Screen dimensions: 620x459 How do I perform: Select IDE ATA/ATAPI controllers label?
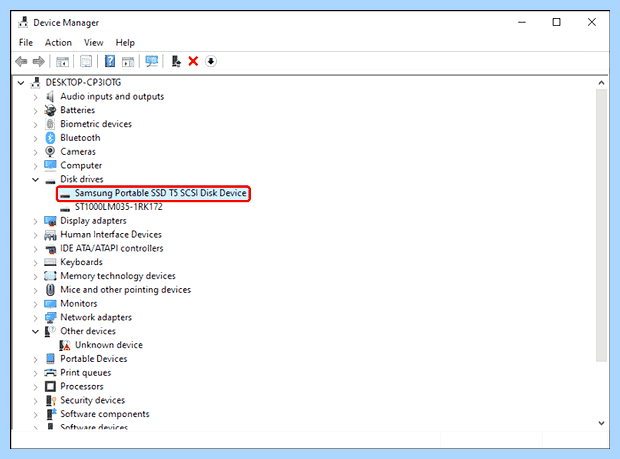pyautogui.click(x=112, y=248)
